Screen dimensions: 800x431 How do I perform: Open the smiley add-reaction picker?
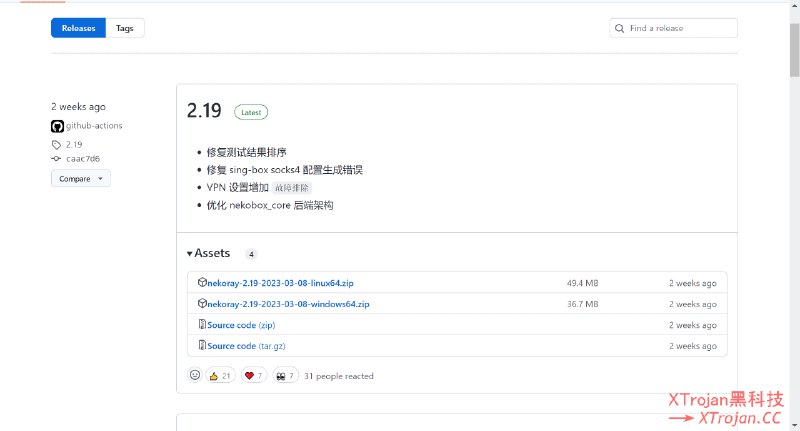(195, 375)
